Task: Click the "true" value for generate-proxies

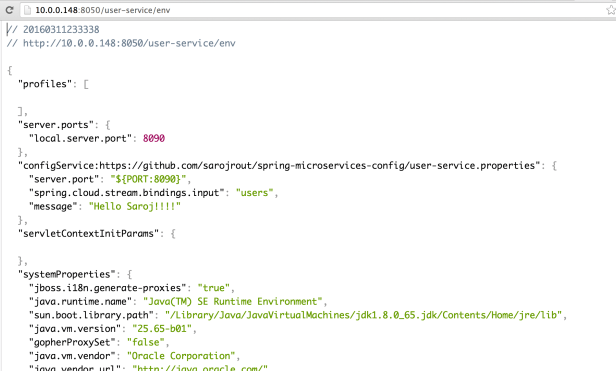Action: (214, 288)
